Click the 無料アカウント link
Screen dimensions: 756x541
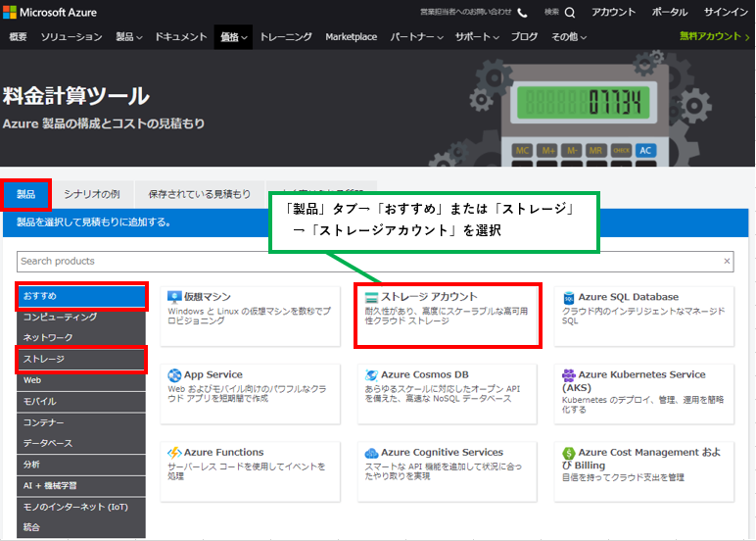[x=714, y=36]
